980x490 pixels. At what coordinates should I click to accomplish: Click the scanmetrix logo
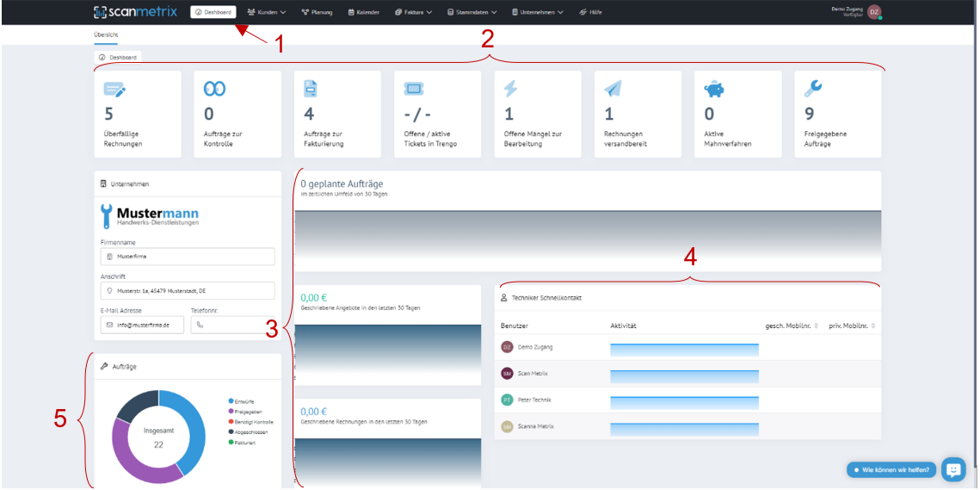point(135,11)
